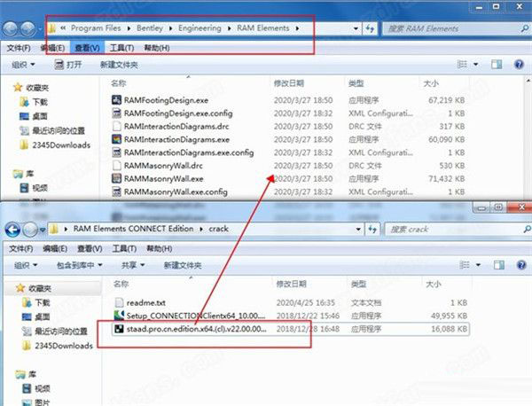The height and width of the screenshot is (406, 532).
Task: Select RAMFootingDesign.exe file icon
Action: (116, 99)
